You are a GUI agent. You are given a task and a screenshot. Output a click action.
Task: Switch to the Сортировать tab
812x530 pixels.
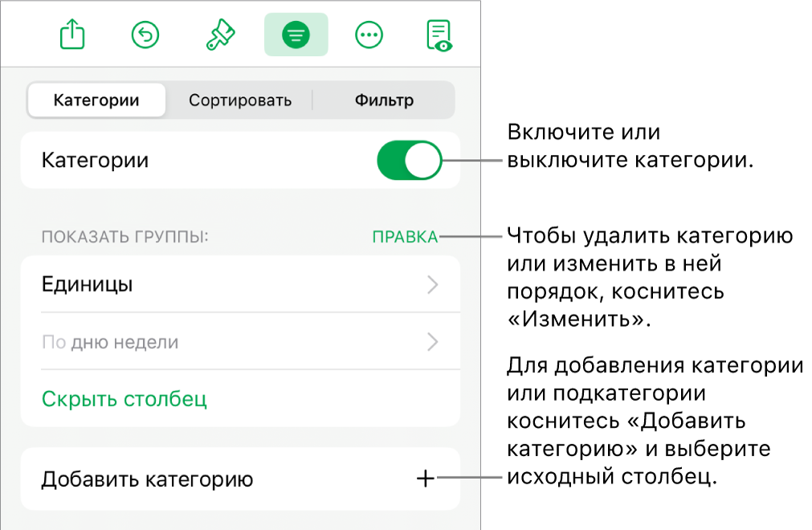tap(240, 100)
